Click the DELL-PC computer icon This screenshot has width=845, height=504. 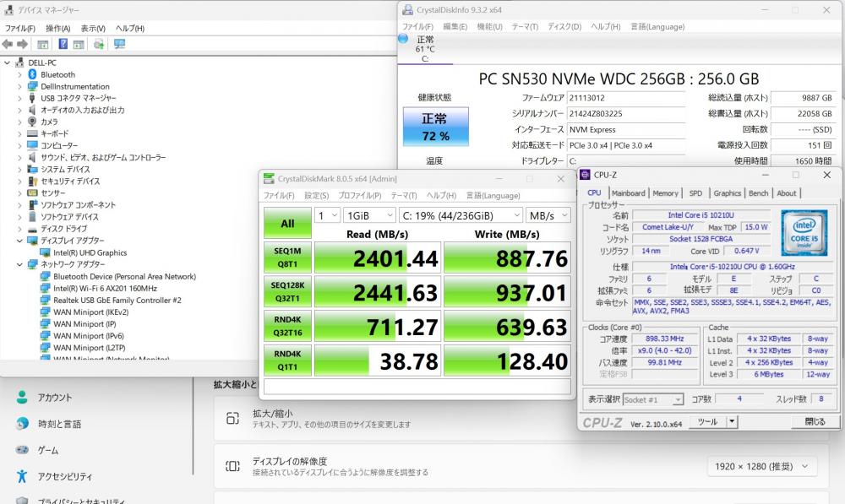click(20, 62)
